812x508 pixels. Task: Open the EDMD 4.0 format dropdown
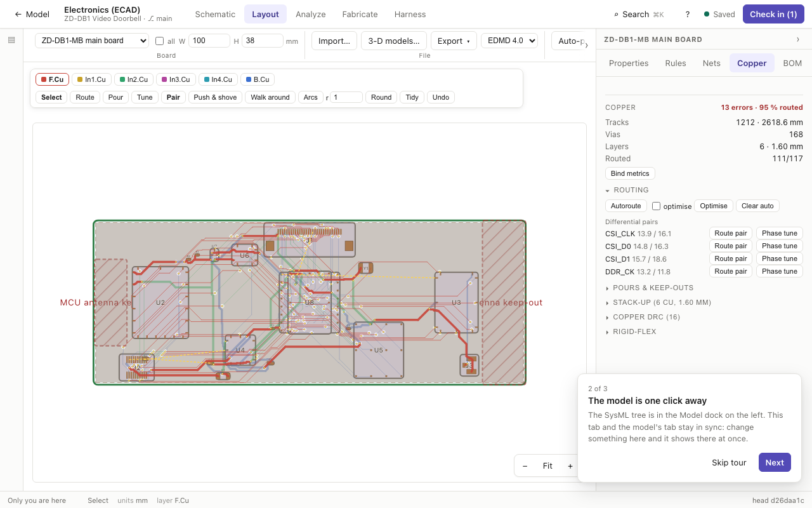[509, 41]
